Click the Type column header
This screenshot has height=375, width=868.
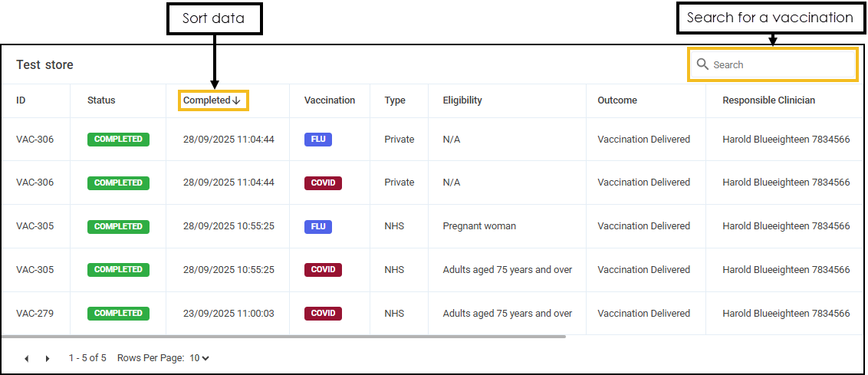pos(395,100)
